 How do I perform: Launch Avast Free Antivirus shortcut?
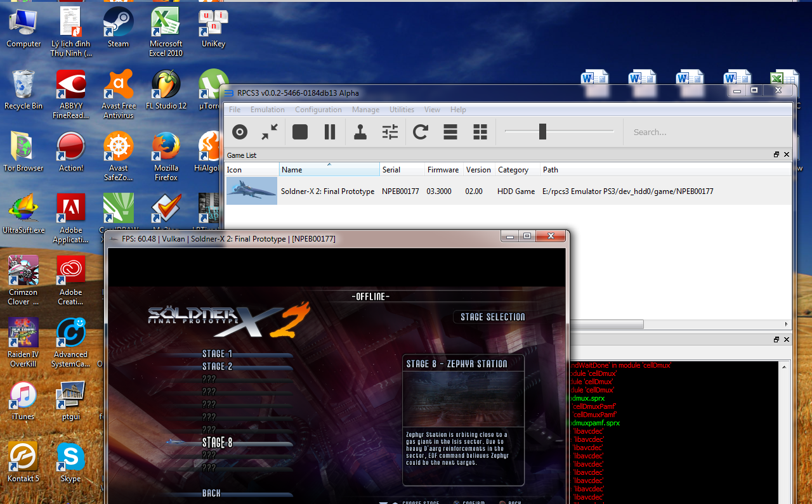pyautogui.click(x=118, y=94)
